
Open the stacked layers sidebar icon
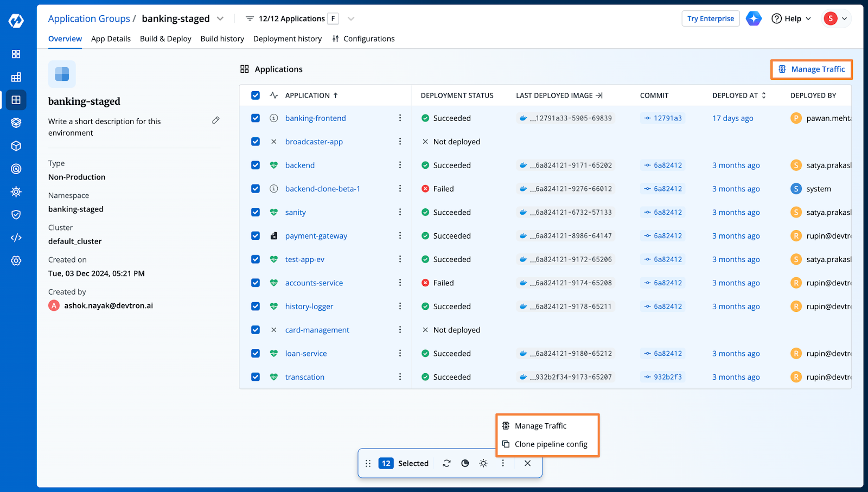coord(16,123)
